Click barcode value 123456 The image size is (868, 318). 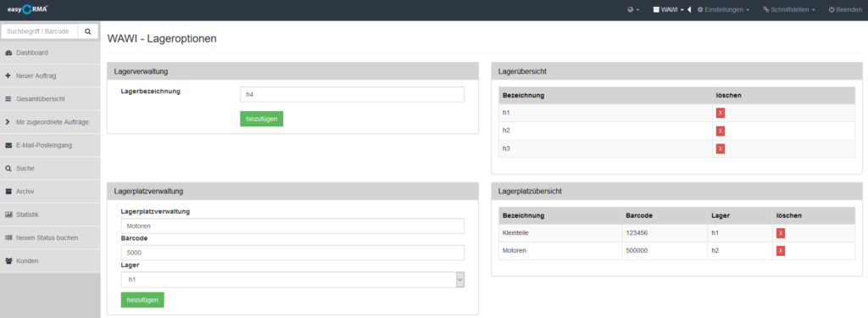pyautogui.click(x=637, y=233)
